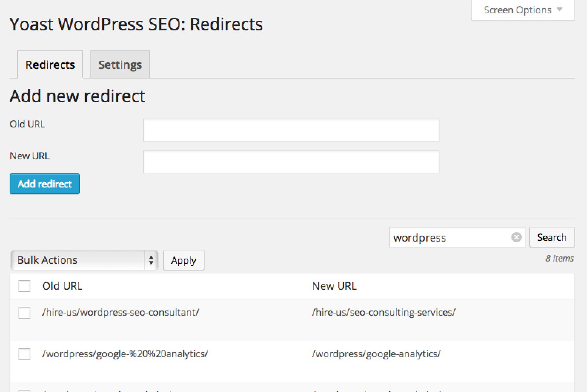This screenshot has width=587, height=392.
Task: Focus the New URL input field
Action: pos(291,162)
